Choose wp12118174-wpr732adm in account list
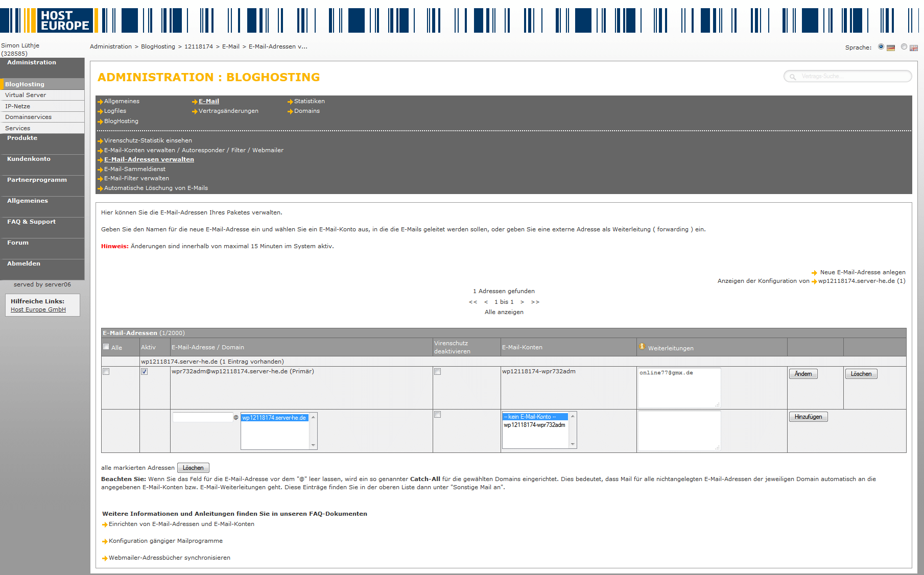This screenshot has height=575, width=924. (x=534, y=425)
